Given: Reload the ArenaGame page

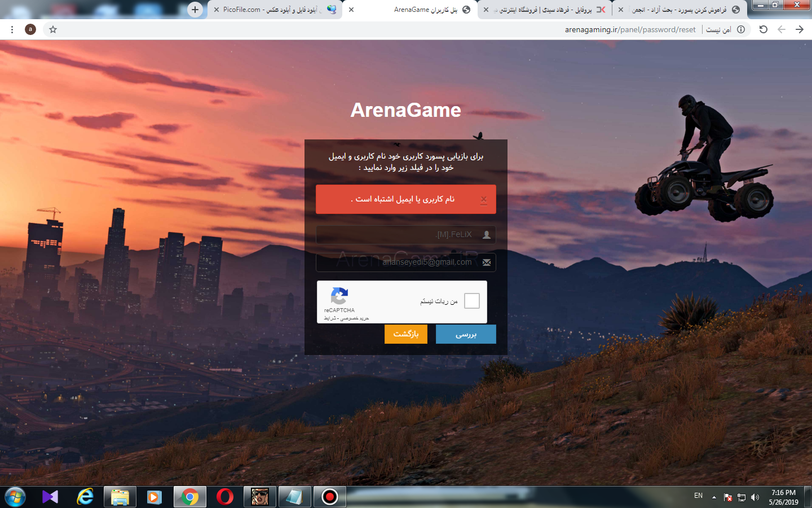Looking at the screenshot, I should pyautogui.click(x=764, y=29).
